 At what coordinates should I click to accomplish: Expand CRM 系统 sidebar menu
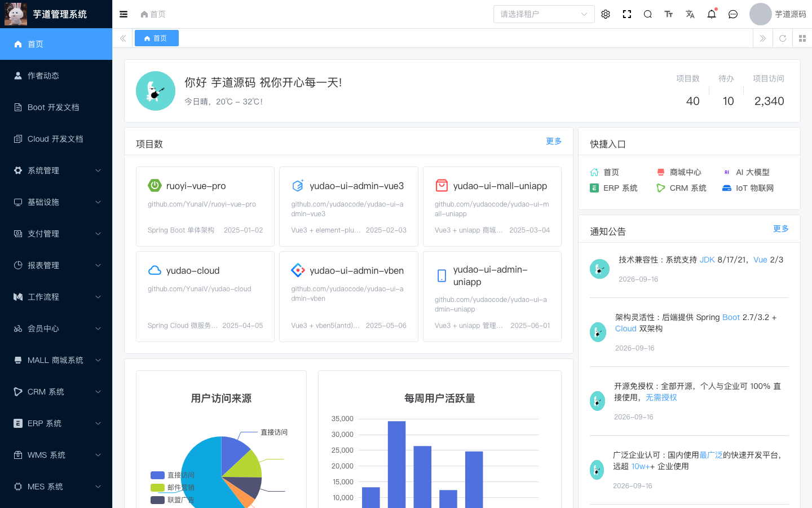(x=56, y=392)
